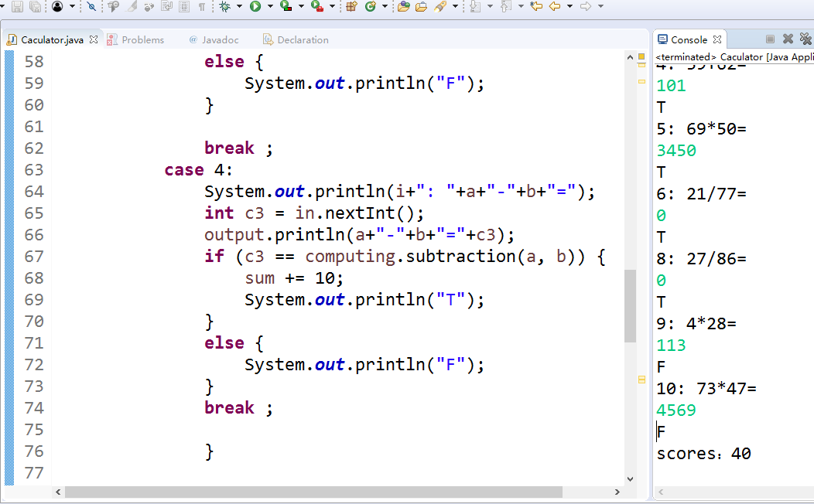
Task: Click the editor horizontal scrollbar thumb
Action: coord(313,492)
